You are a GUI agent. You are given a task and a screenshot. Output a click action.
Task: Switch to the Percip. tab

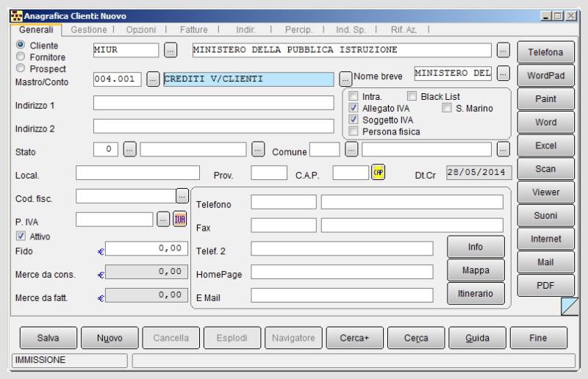(x=298, y=29)
